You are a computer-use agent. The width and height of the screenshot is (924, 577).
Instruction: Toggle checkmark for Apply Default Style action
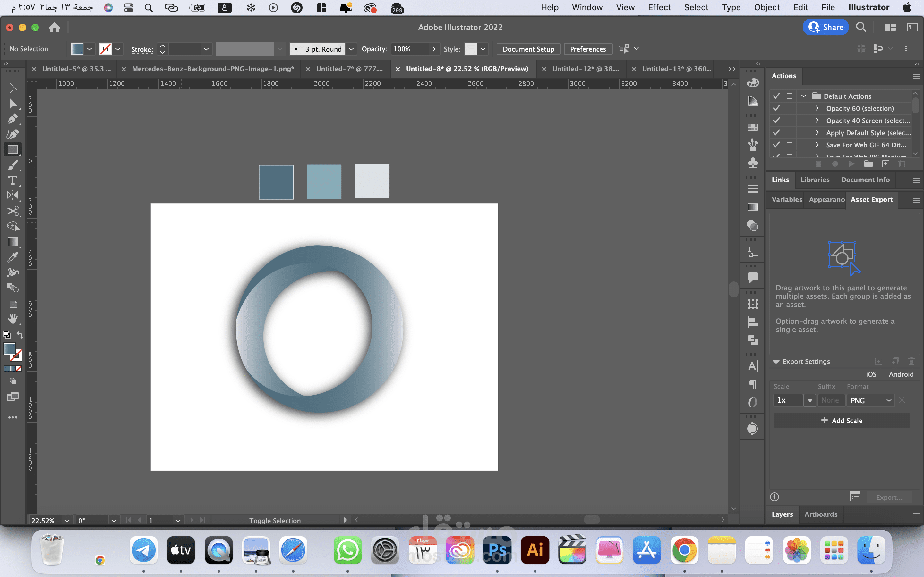point(776,133)
